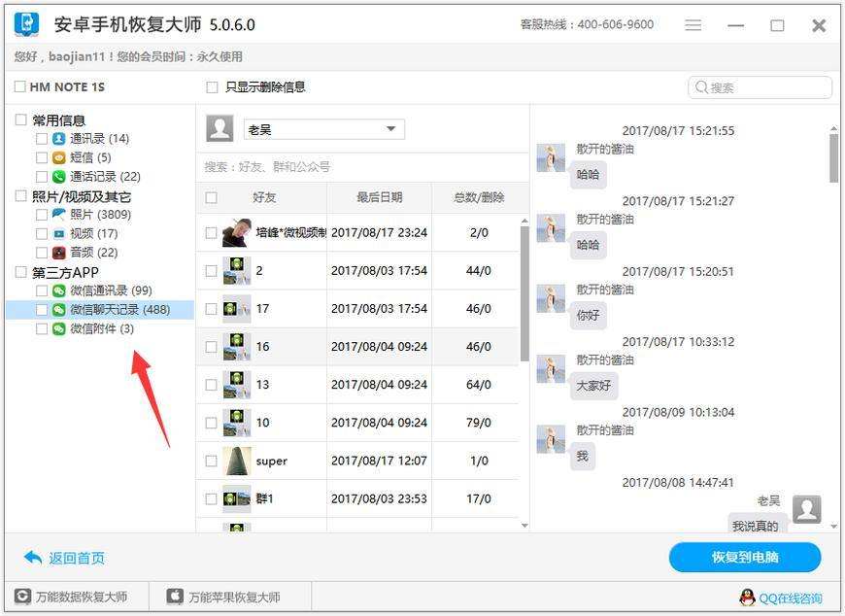Click count 44/0 in row 2
The height and width of the screenshot is (616, 845).
pyautogui.click(x=479, y=270)
